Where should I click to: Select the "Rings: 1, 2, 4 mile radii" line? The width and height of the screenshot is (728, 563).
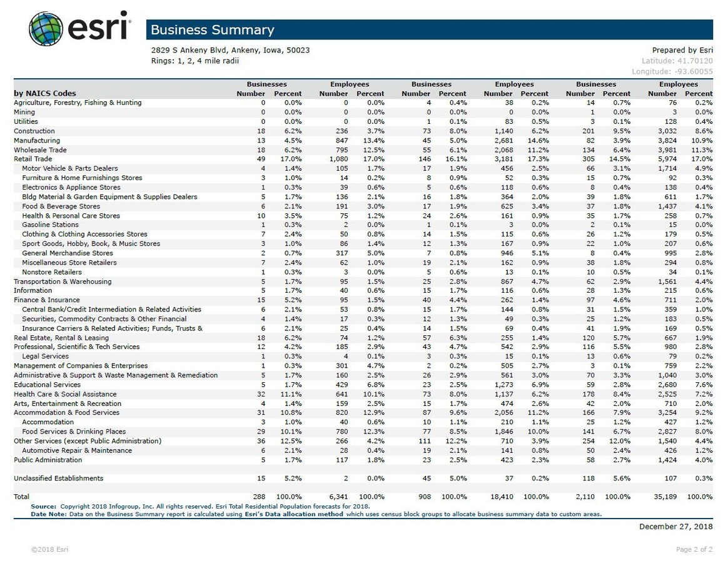(195, 61)
